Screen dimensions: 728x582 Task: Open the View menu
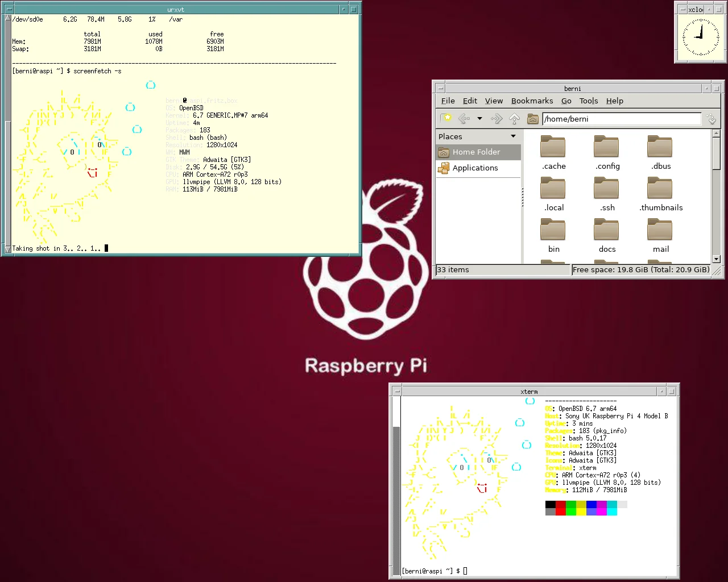[x=494, y=101]
